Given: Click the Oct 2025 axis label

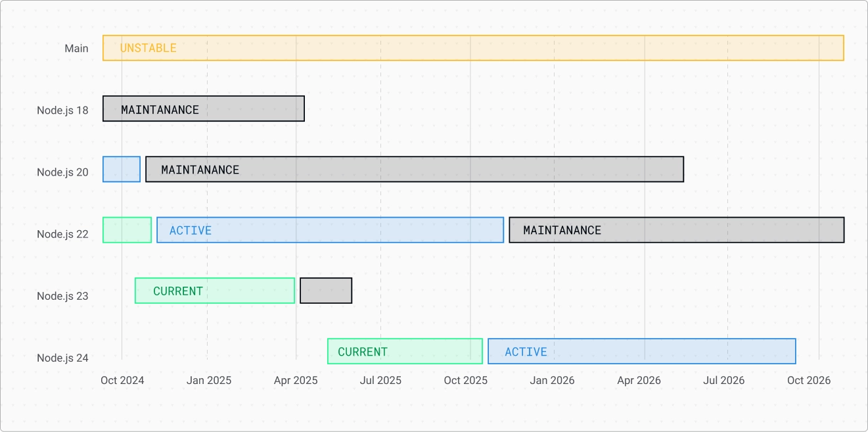Looking at the screenshot, I should click(466, 381).
